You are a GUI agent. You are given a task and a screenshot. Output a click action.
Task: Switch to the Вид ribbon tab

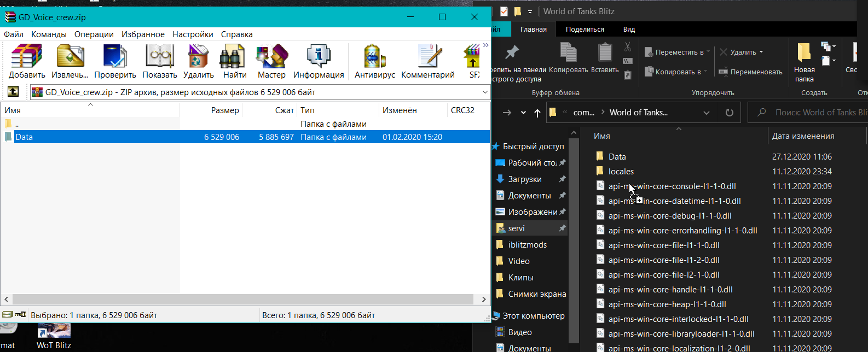tap(629, 30)
